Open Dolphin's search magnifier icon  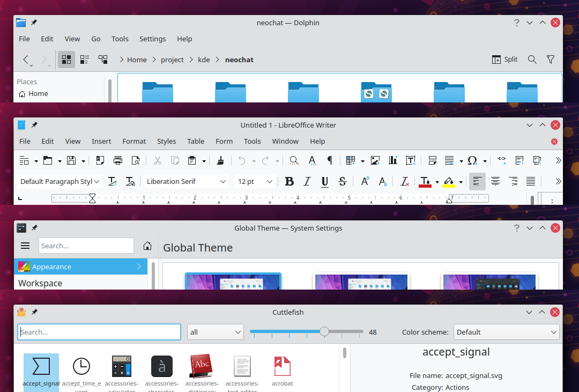click(532, 60)
